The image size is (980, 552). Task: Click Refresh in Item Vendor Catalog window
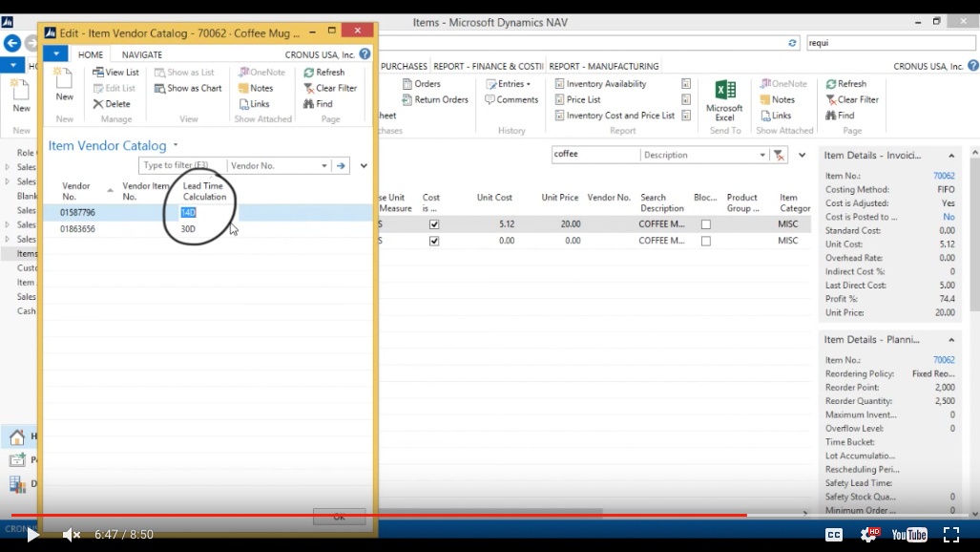click(x=324, y=73)
